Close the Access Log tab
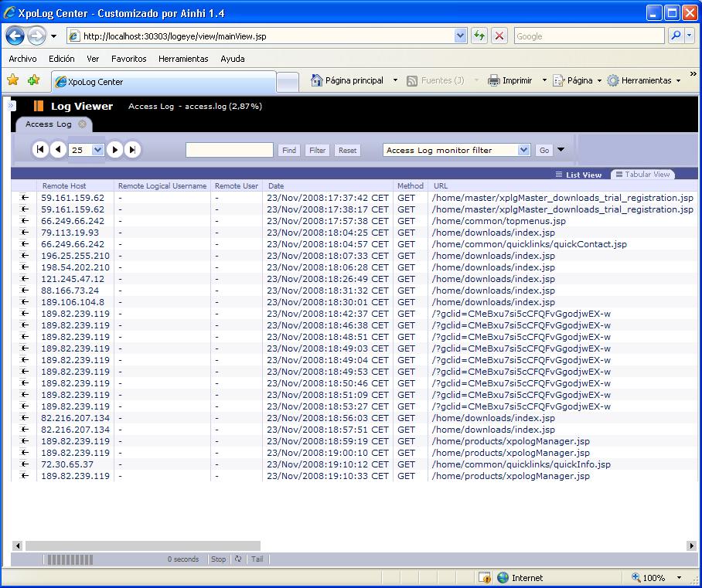702x588 pixels. tap(83, 124)
